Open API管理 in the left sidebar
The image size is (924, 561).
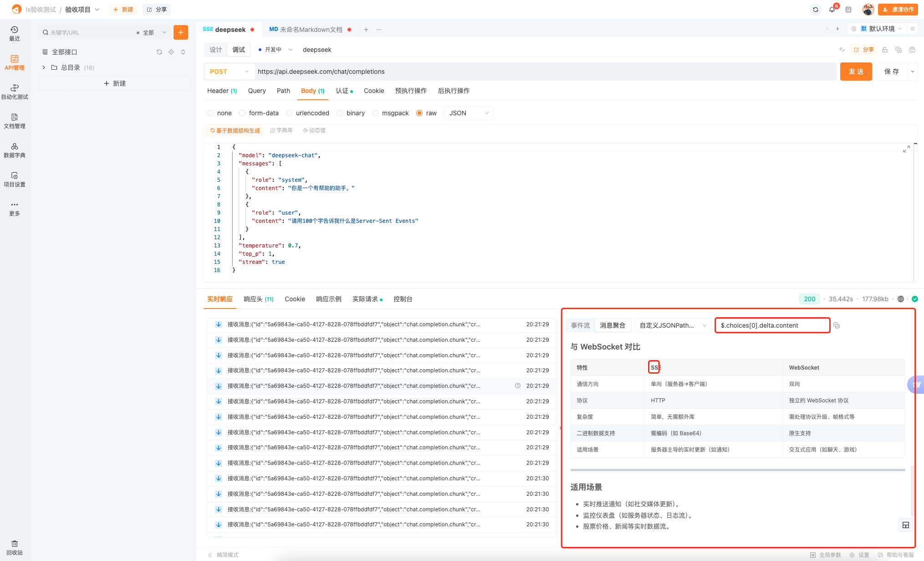pos(15,63)
